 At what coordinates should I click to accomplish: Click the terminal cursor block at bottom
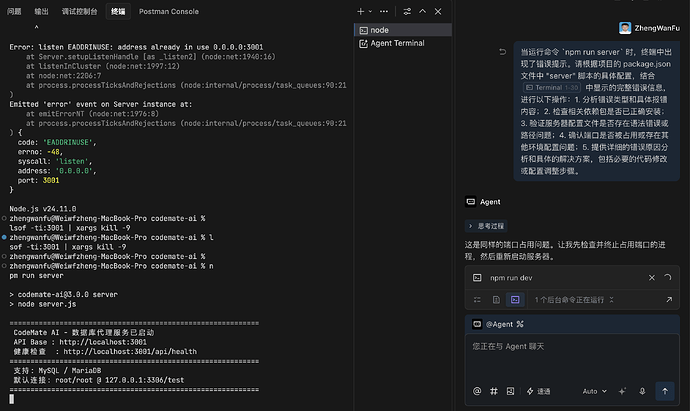pos(11,399)
